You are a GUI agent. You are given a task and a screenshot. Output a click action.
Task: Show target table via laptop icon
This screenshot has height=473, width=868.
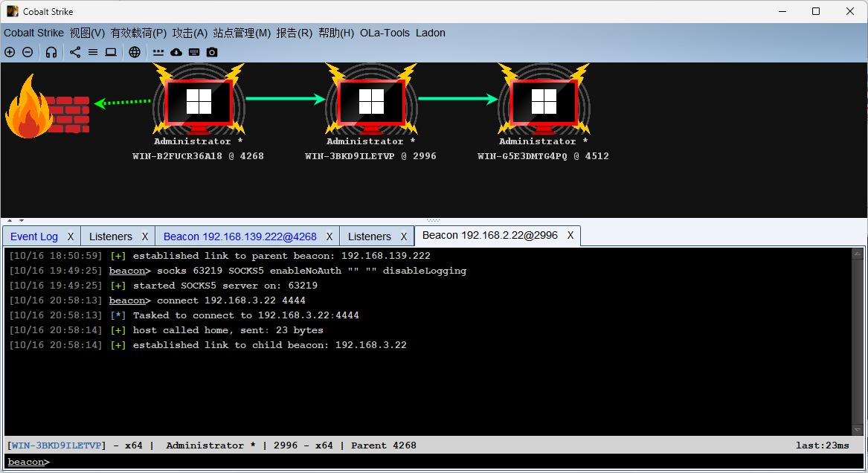pyautogui.click(x=111, y=52)
